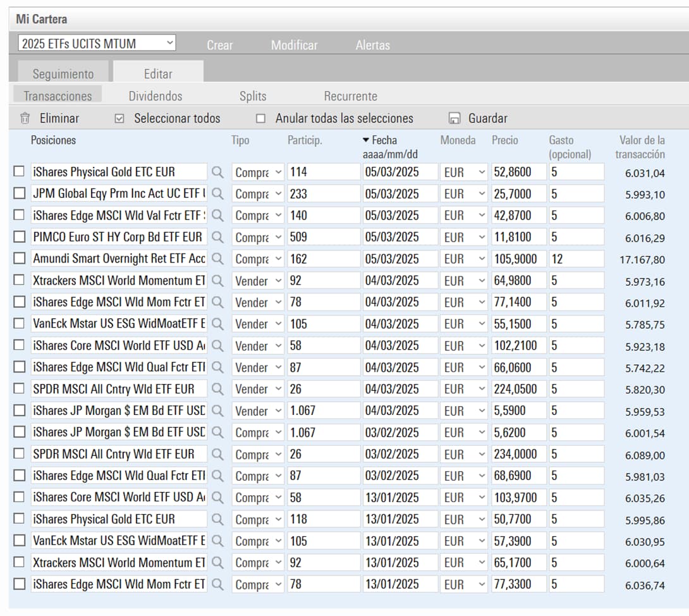Screen dimensions: 689x616
Task: Click the transaction value 17.167,80
Action: [642, 260]
